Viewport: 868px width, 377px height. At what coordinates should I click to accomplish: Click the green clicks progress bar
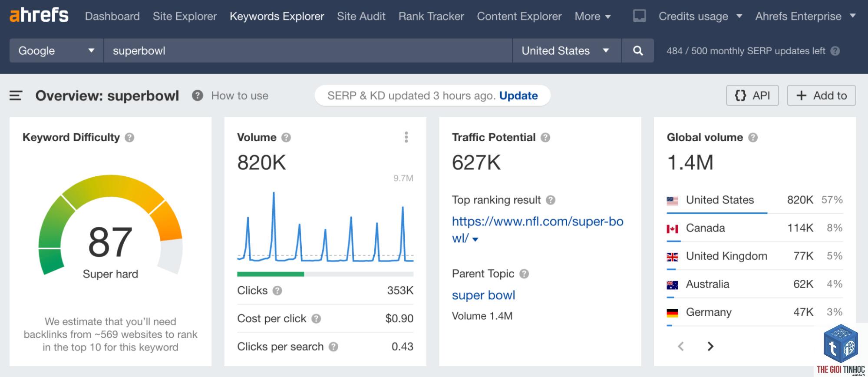(x=271, y=274)
